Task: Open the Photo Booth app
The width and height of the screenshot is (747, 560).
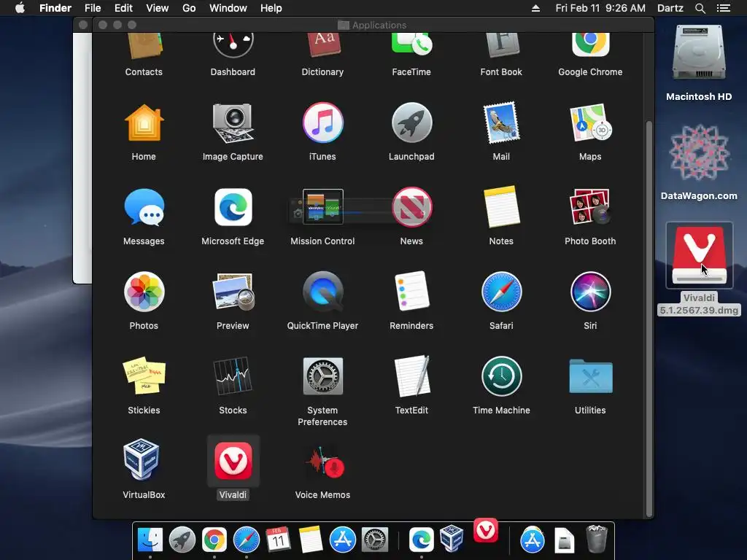Action: pyautogui.click(x=590, y=207)
